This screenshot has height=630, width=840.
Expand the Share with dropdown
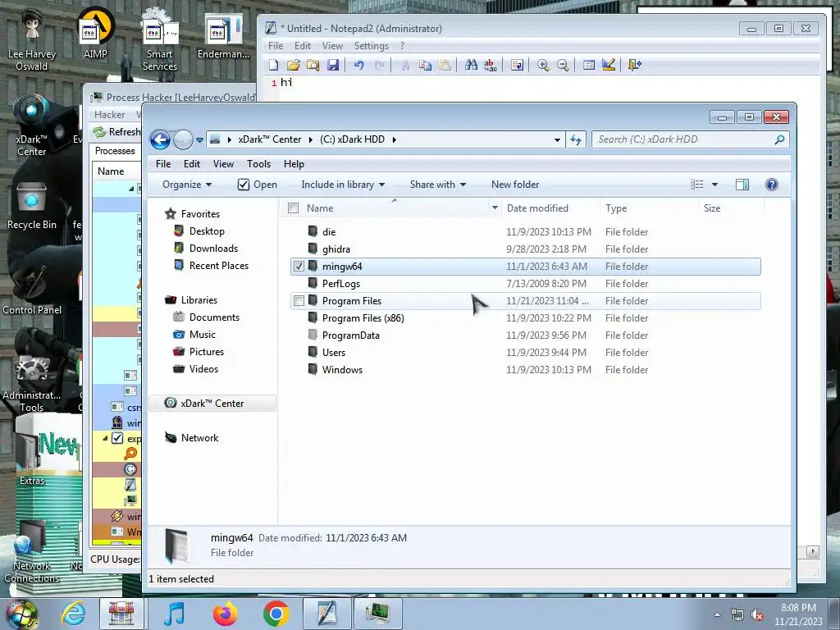[438, 185]
